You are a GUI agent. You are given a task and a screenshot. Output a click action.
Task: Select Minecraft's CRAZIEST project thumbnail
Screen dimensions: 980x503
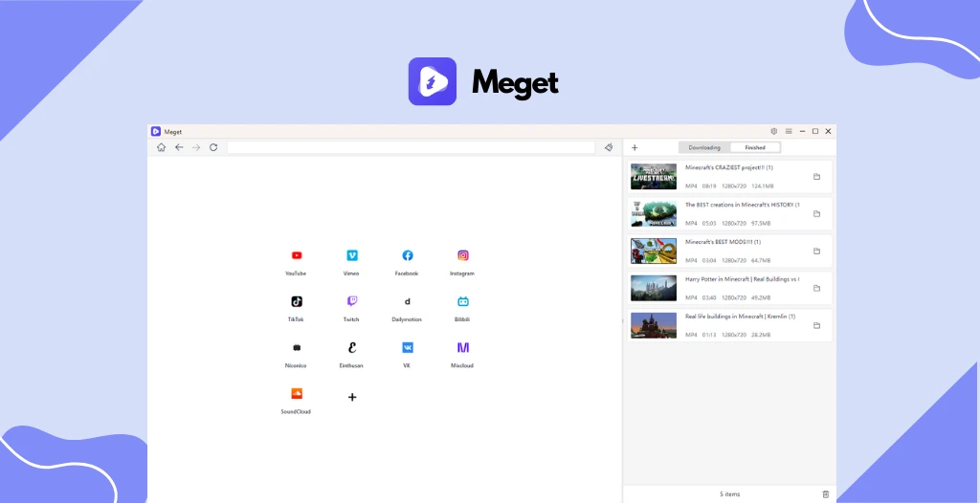click(653, 177)
